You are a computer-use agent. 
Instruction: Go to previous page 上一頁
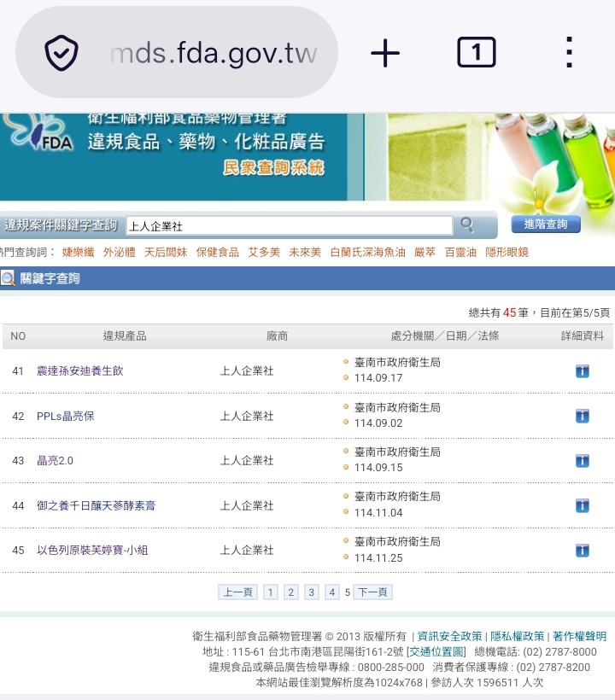click(x=237, y=592)
